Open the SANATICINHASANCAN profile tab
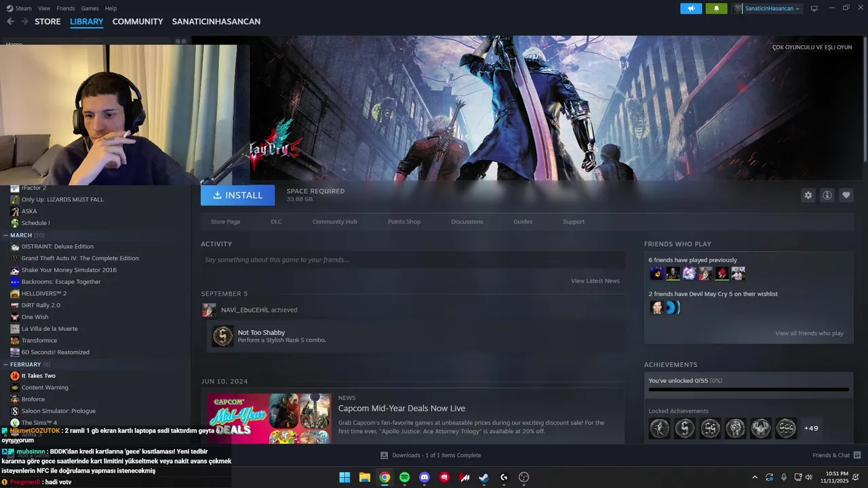This screenshot has height=488, width=868. 216,22
